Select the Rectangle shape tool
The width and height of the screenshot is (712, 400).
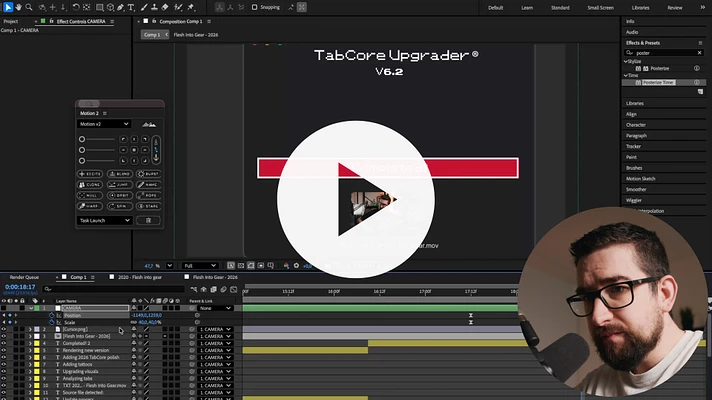pyautogui.click(x=99, y=7)
